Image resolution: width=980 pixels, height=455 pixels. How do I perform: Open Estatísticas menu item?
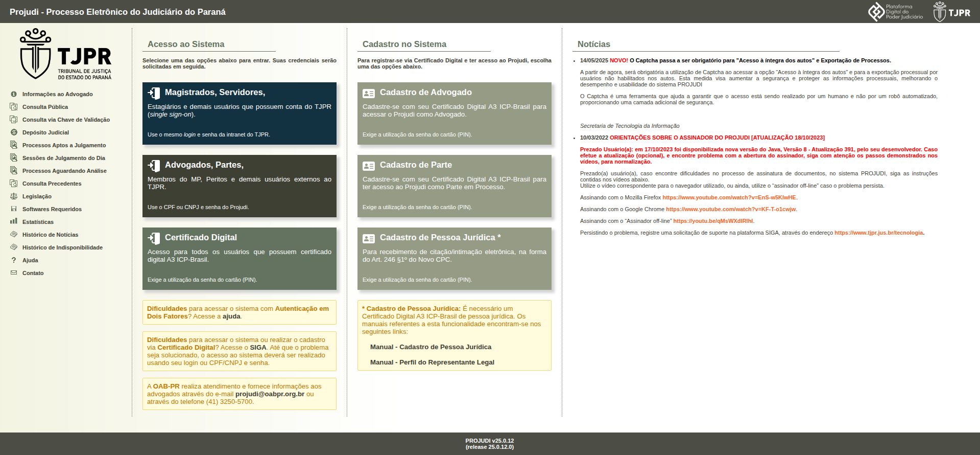coord(38,222)
